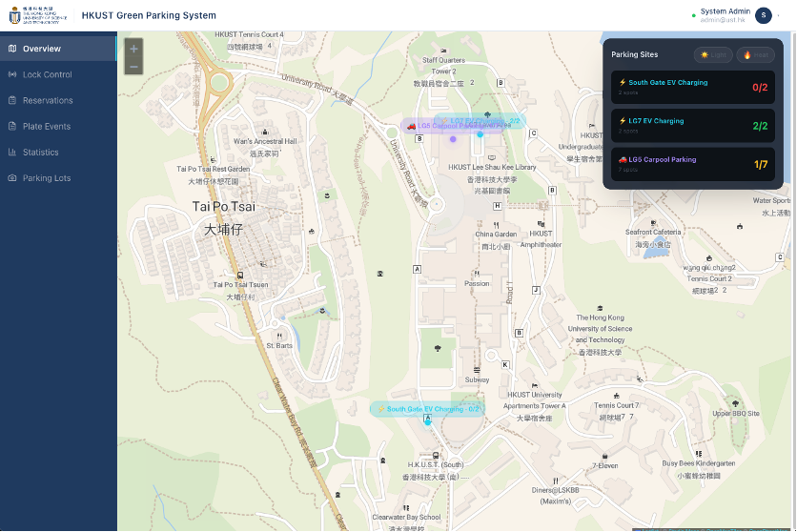Screen dimensions: 797x532
Task: Open the Statistics page
Action: click(58, 153)
